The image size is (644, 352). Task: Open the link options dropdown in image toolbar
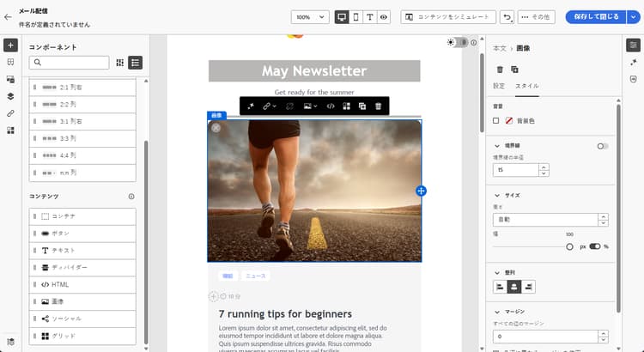point(269,106)
